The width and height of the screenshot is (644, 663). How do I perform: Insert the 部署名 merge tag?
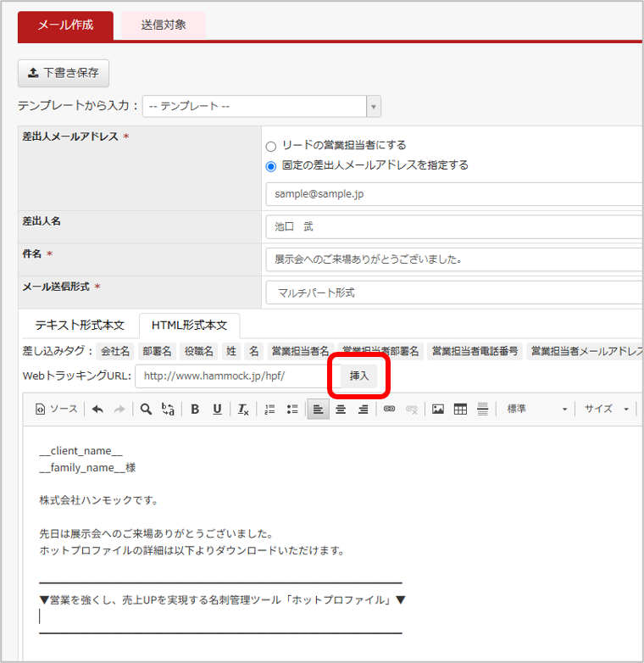[x=157, y=351]
